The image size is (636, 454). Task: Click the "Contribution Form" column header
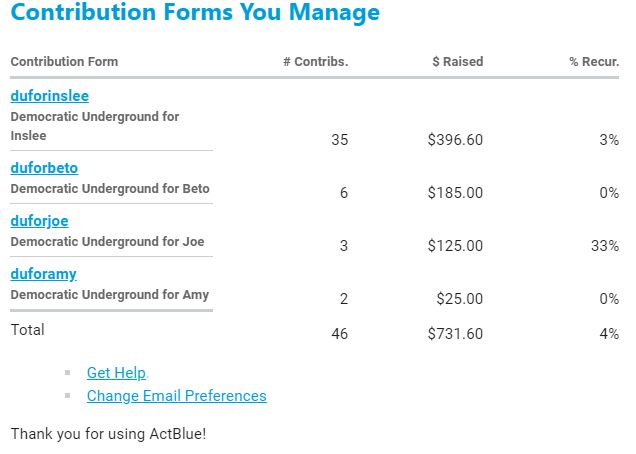[64, 61]
